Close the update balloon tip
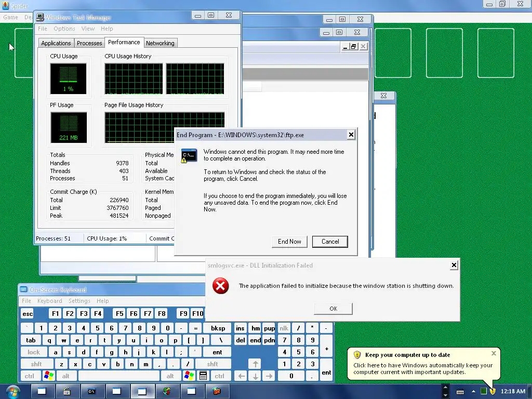The image size is (532, 399). tap(494, 353)
